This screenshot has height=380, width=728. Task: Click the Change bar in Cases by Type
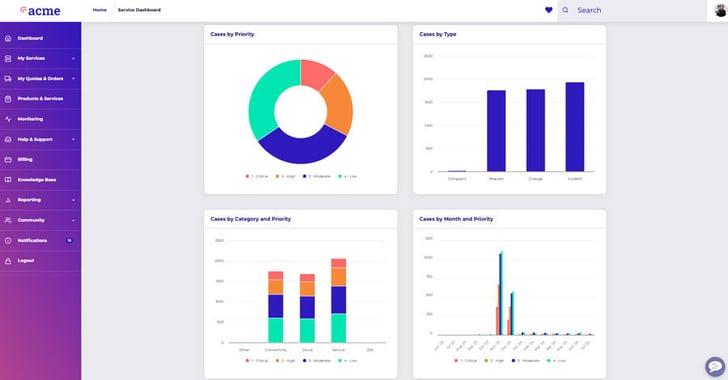(x=535, y=131)
